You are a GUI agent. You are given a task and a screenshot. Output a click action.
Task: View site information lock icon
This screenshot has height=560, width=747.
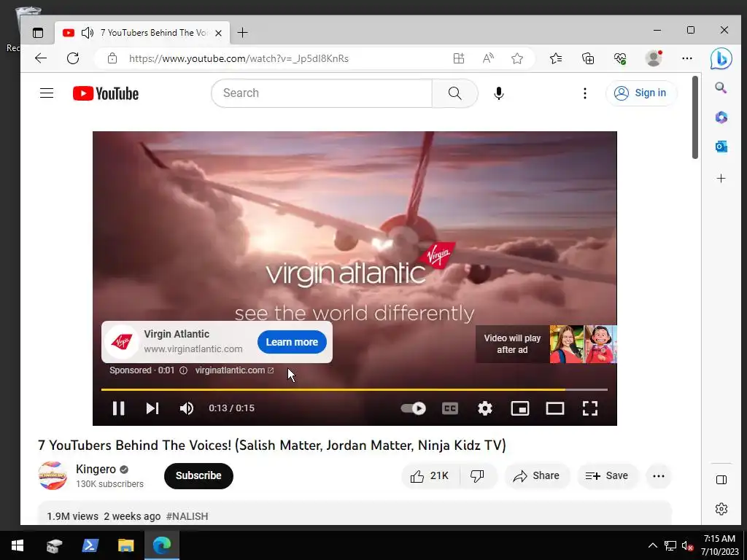coord(112,58)
